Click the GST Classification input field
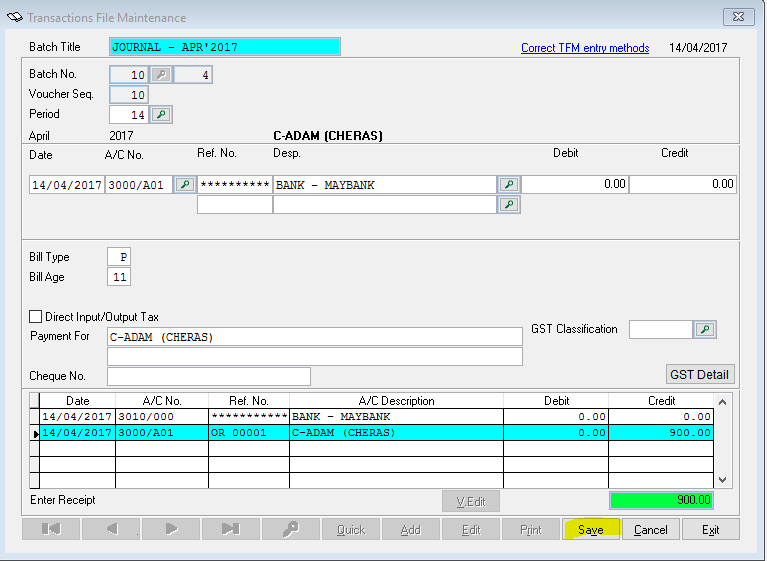 click(661, 330)
